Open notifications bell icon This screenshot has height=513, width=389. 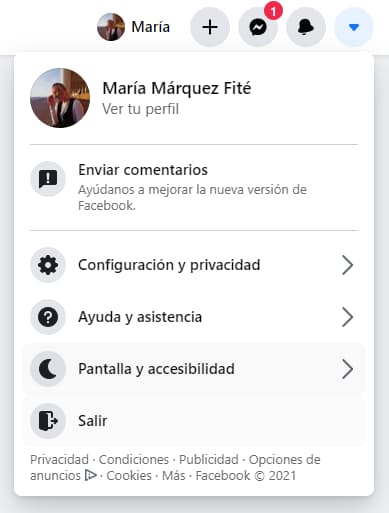(306, 27)
